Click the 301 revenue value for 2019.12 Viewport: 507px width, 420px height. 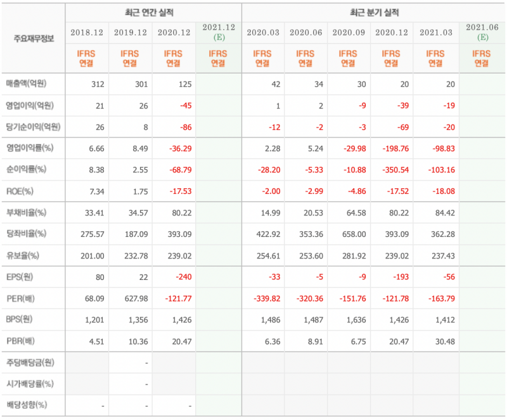pos(141,84)
